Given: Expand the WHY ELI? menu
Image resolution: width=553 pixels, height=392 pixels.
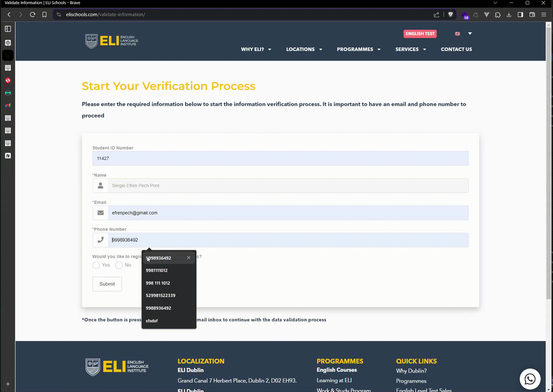Looking at the screenshot, I should pyautogui.click(x=256, y=49).
